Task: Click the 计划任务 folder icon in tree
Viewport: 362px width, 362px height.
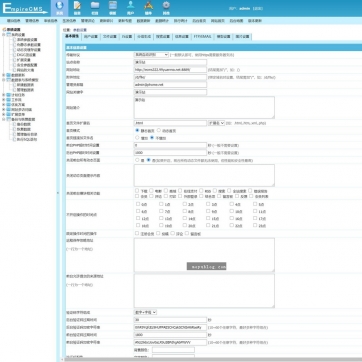Action: pyautogui.click(x=9, y=95)
